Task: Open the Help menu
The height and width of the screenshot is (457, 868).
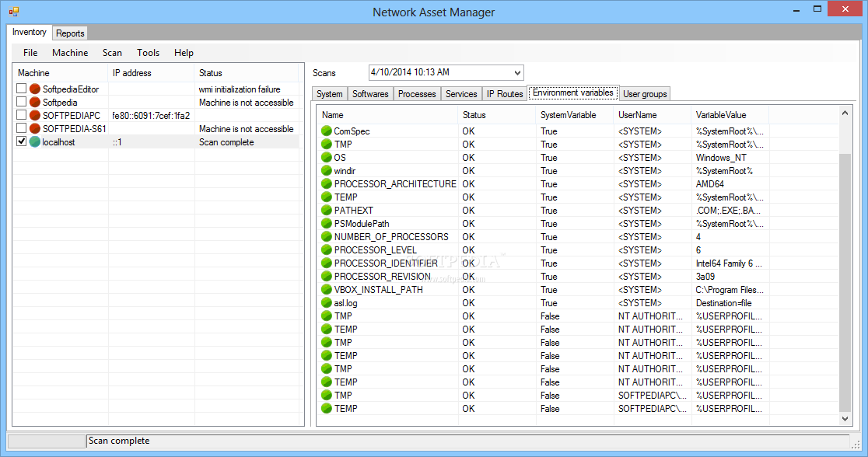Action: click(184, 53)
